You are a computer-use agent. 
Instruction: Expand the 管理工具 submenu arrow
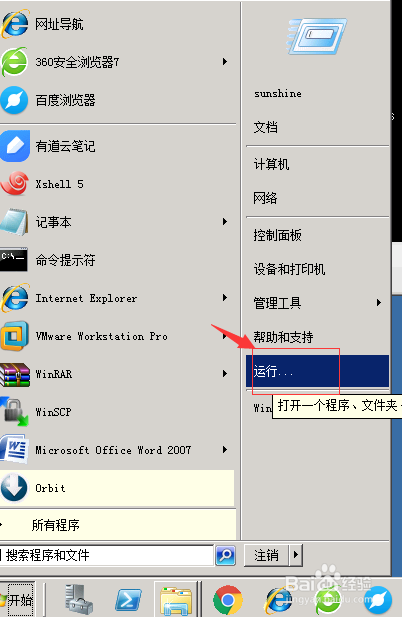378,303
